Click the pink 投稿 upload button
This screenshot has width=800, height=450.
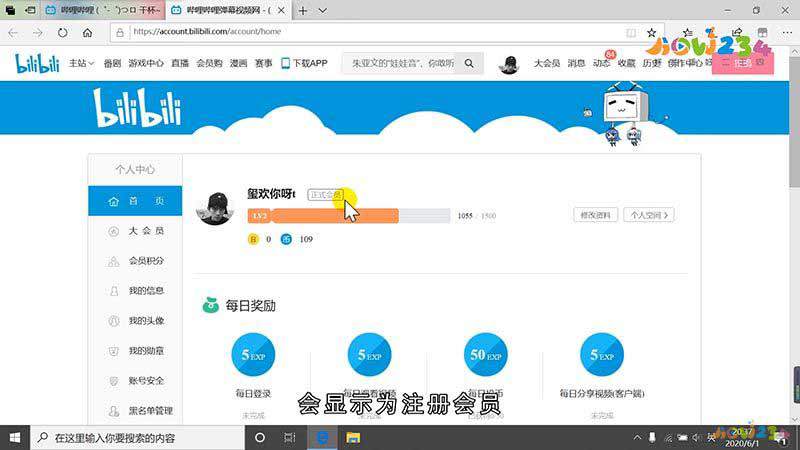pyautogui.click(x=743, y=63)
